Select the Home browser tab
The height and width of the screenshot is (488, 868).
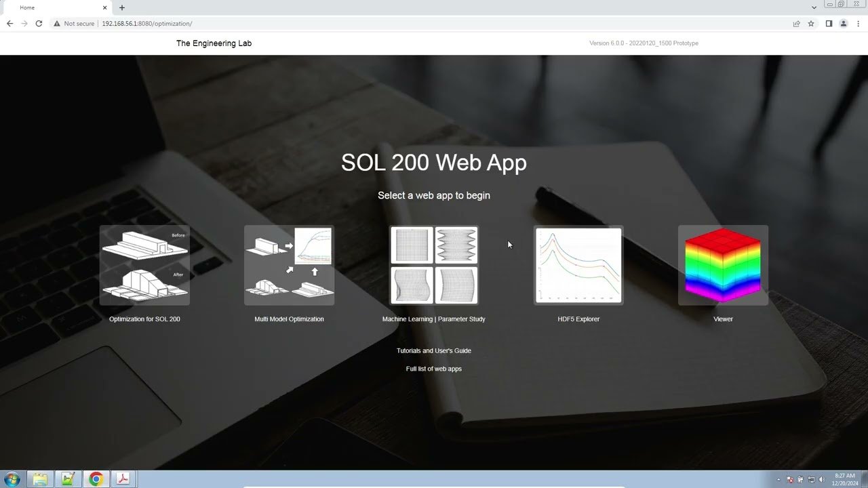point(54,7)
